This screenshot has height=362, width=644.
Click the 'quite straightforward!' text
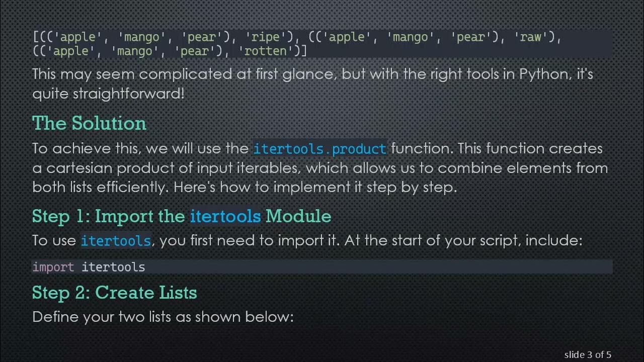108,94
